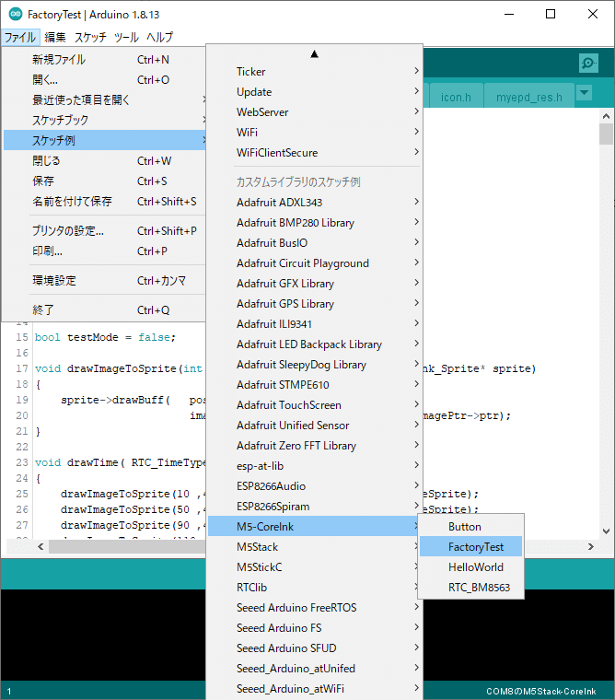Expand ESP8266Spiram examples
This screenshot has width=615, height=700.
(314, 507)
